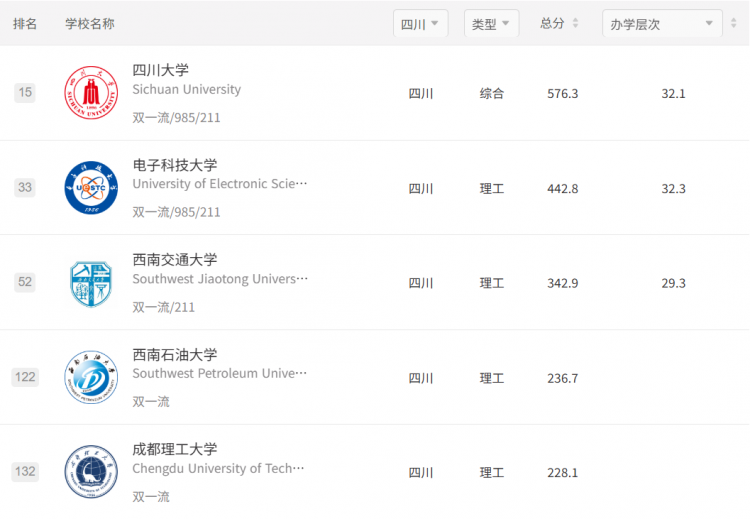The image size is (750, 519).
Task: Open the 四川 province filter dropdown
Action: (x=420, y=23)
